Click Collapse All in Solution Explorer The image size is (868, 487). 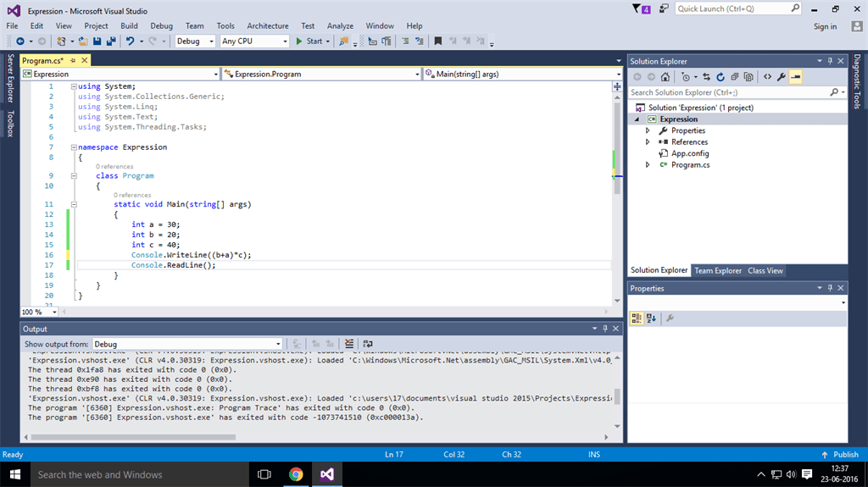click(735, 76)
